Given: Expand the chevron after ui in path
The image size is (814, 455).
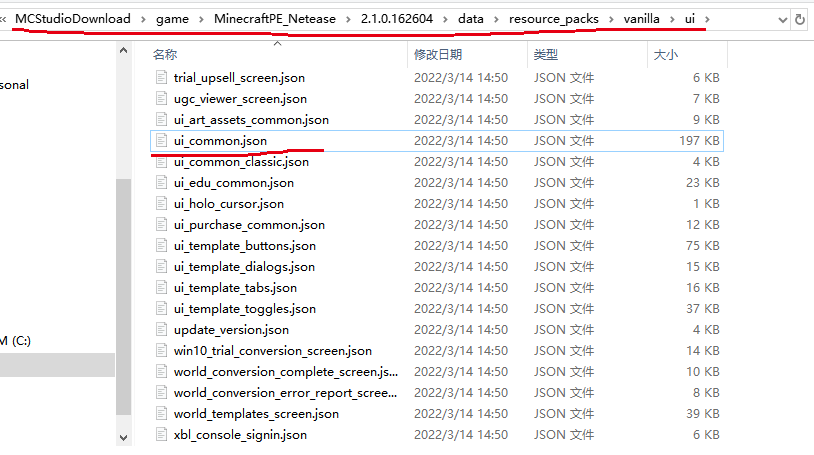Looking at the screenshot, I should [707, 19].
